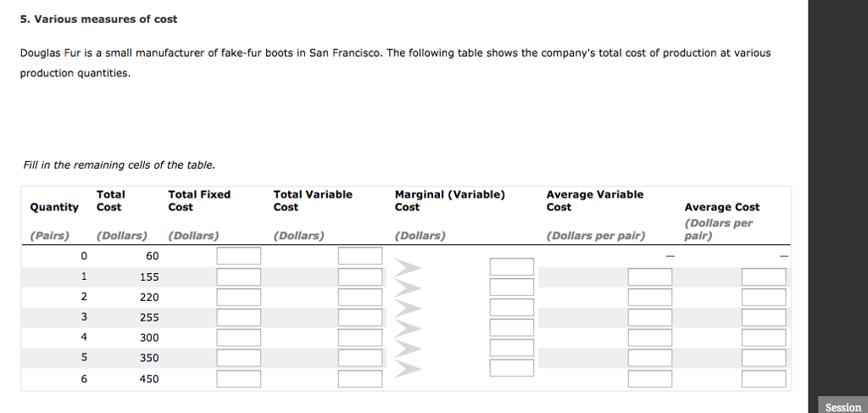Select Total Fixed Cost box for quantity 6
868x413 pixels.
[238, 379]
